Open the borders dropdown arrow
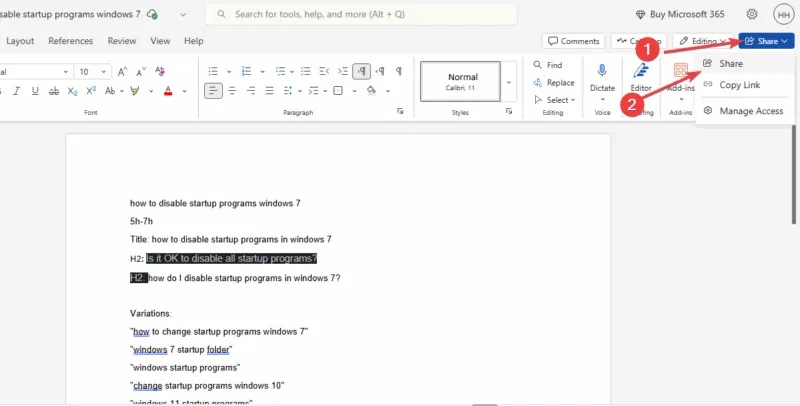Viewport: 800px width, 406px height. coord(355,91)
